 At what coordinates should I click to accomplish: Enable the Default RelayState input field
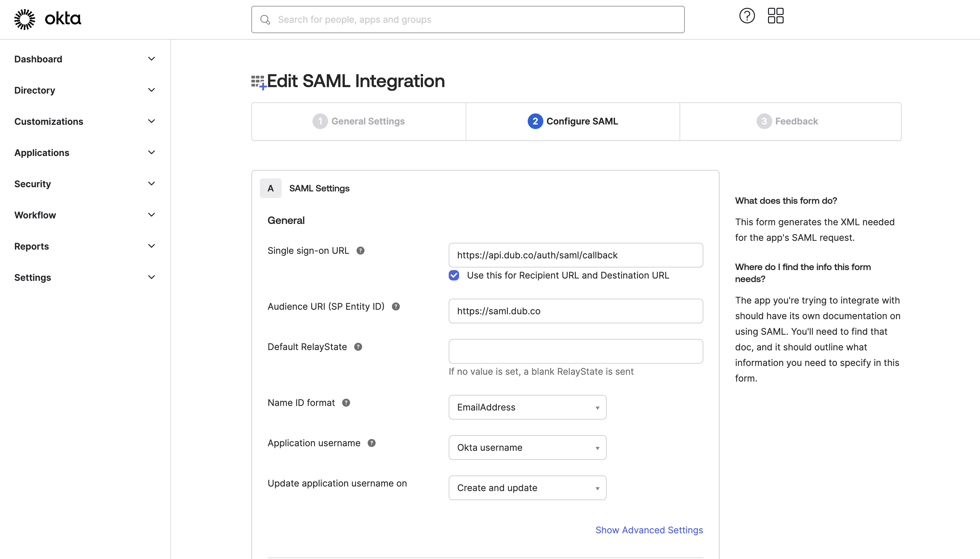pyautogui.click(x=576, y=351)
